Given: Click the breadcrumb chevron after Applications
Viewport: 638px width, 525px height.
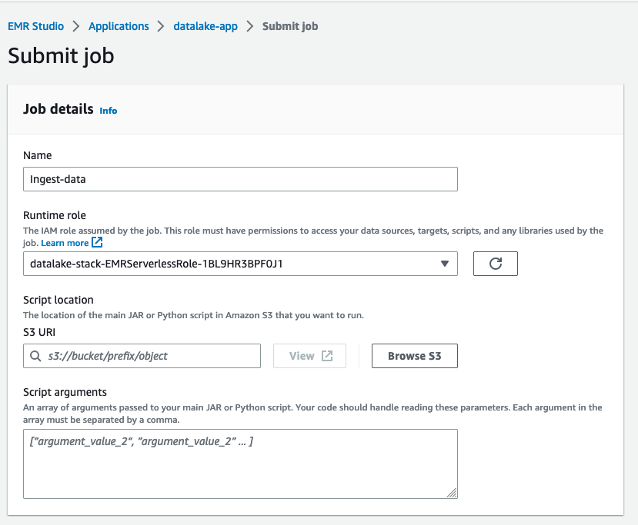Looking at the screenshot, I should pos(162,26).
